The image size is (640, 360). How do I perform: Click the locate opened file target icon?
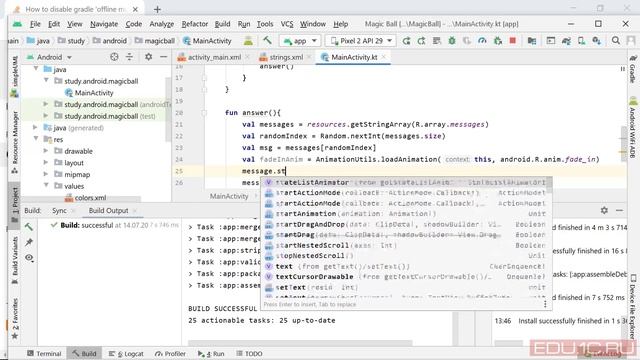pos(114,57)
